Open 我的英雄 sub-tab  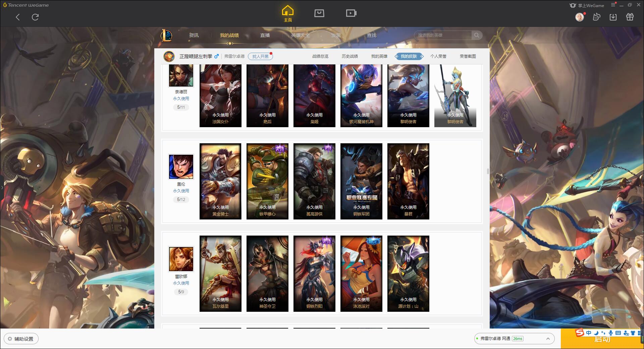tap(379, 56)
